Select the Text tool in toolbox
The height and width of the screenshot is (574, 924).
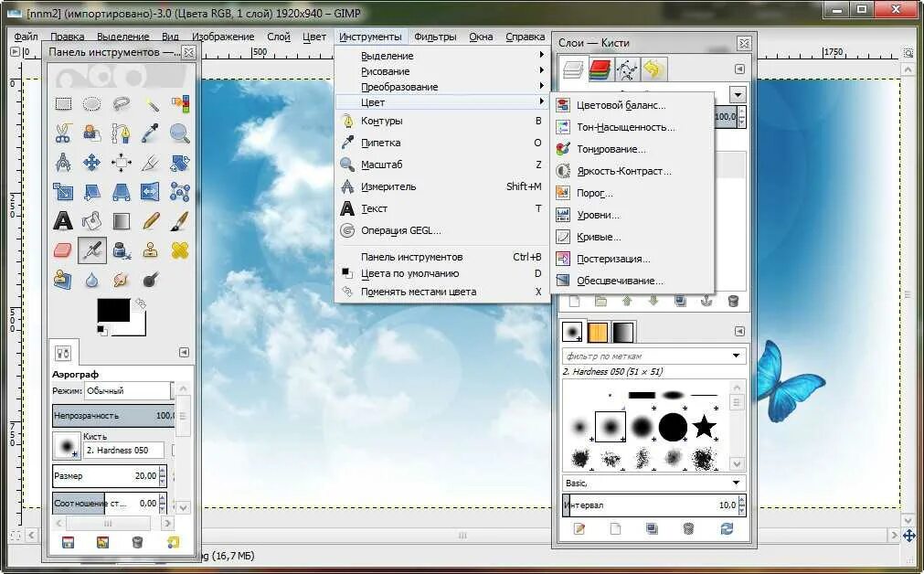click(x=63, y=221)
